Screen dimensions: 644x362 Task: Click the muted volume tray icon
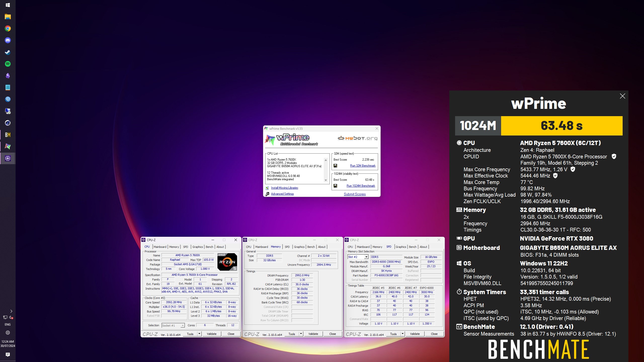[x=11, y=318]
